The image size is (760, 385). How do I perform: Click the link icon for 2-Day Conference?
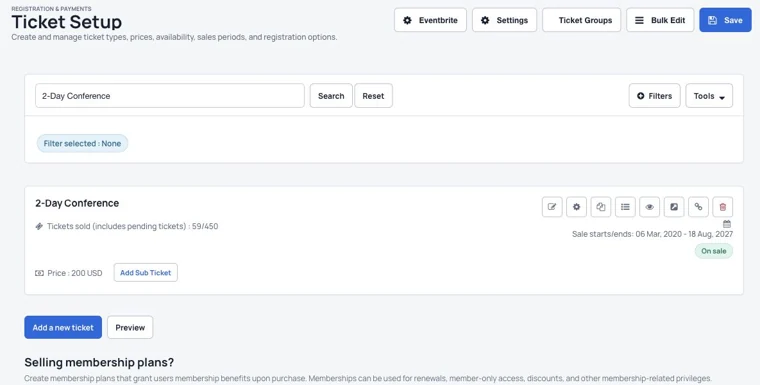tap(698, 207)
